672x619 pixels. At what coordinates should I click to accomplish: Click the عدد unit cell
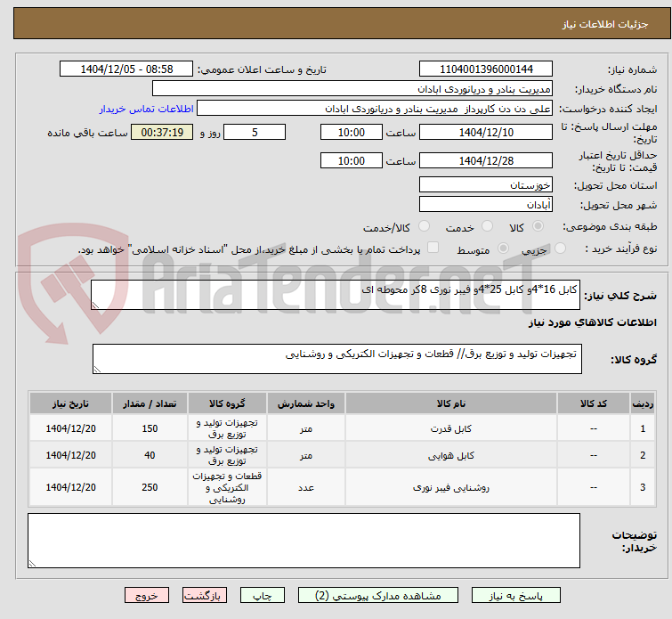306,487
